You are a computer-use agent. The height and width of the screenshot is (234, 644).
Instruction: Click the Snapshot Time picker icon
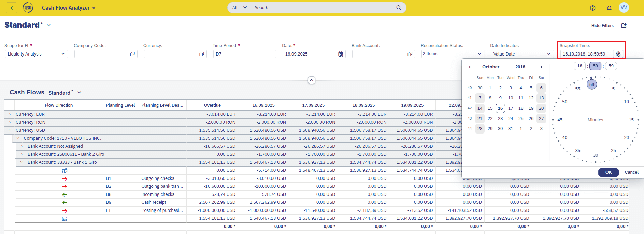coord(618,54)
